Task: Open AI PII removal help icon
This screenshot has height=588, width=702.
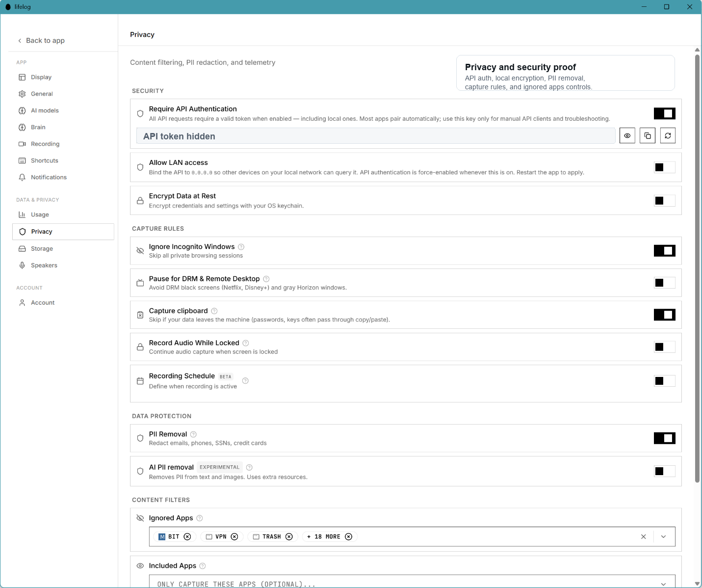Action: point(249,467)
